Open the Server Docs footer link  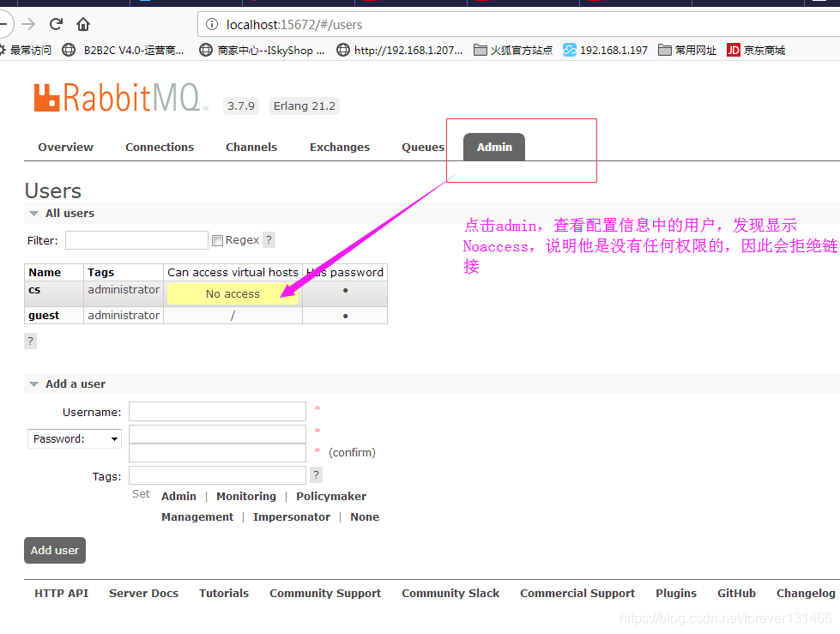click(143, 594)
